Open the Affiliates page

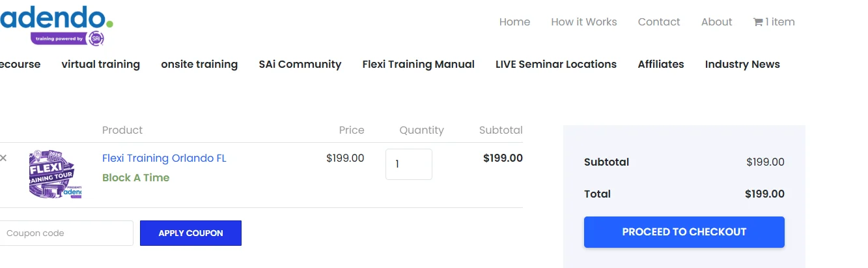tap(660, 64)
